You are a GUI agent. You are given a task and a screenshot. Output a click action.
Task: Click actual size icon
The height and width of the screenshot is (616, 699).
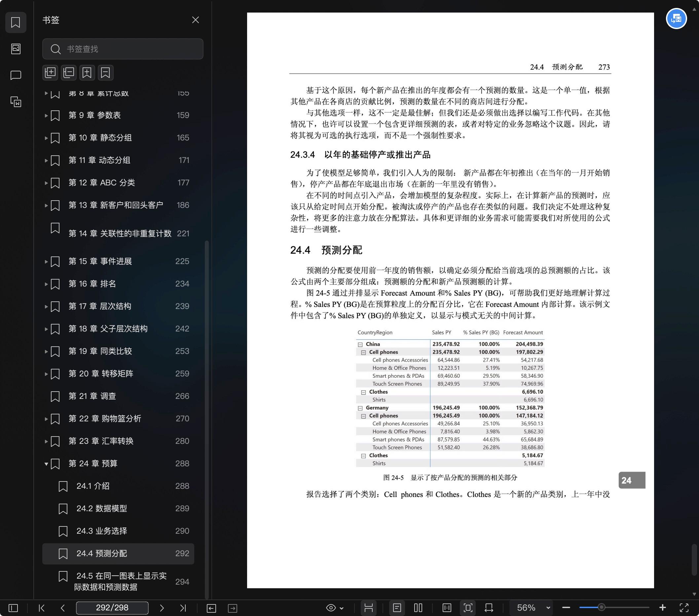click(x=447, y=608)
